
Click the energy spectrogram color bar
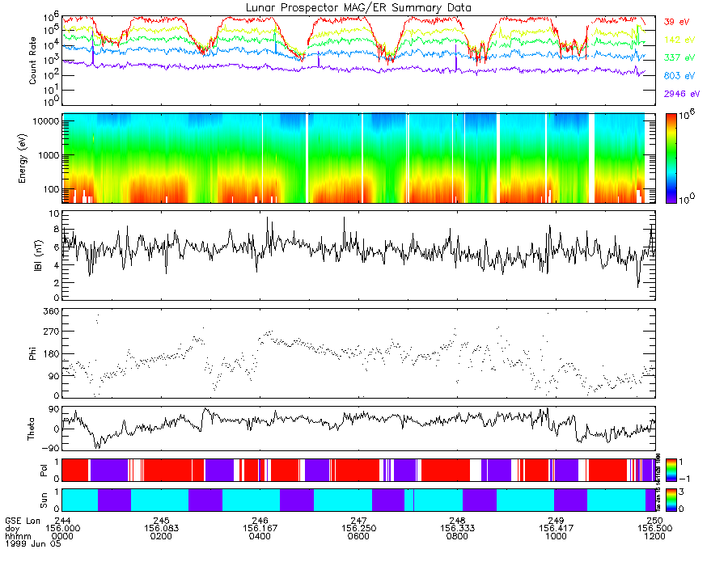(671, 158)
